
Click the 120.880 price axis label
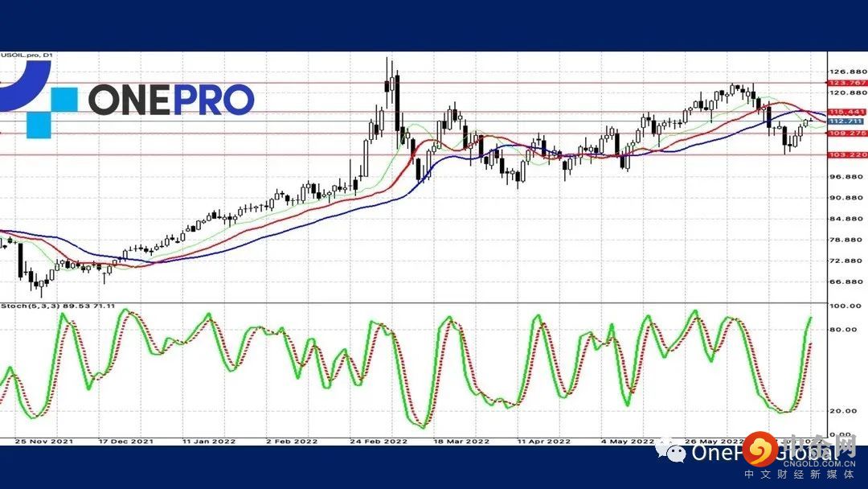click(x=848, y=92)
